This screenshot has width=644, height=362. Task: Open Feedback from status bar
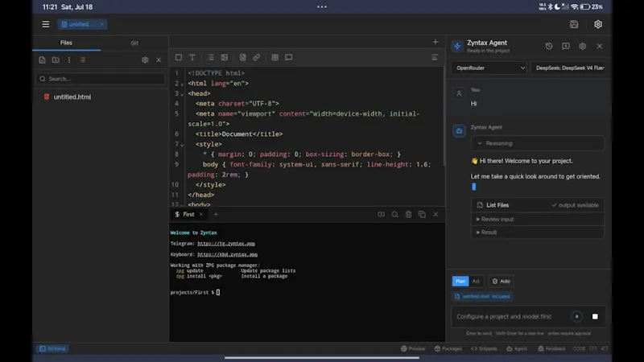pos(551,348)
